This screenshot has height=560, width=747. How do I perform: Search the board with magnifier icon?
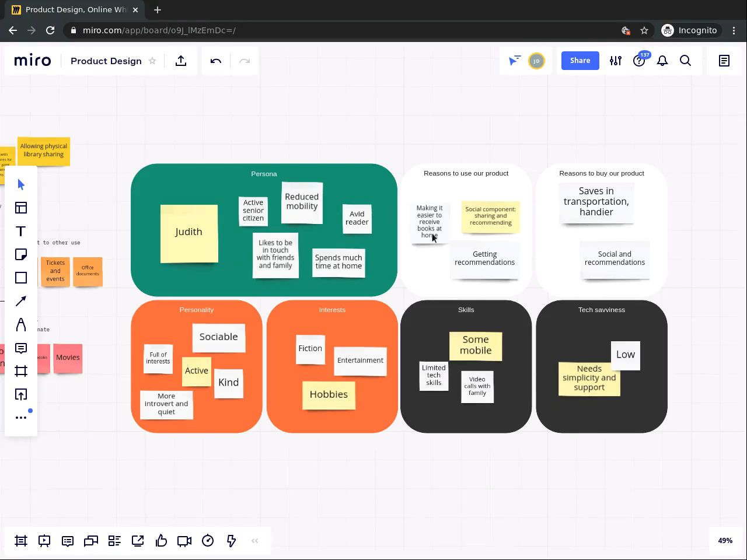pos(686,61)
